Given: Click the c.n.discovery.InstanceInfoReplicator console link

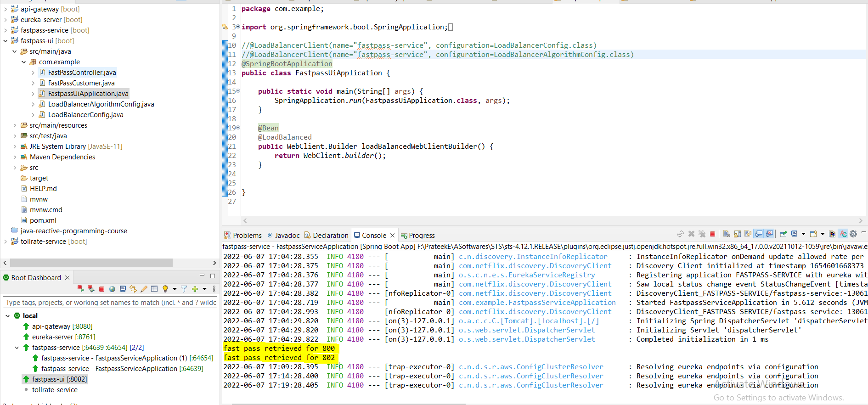Looking at the screenshot, I should pyautogui.click(x=533, y=257).
